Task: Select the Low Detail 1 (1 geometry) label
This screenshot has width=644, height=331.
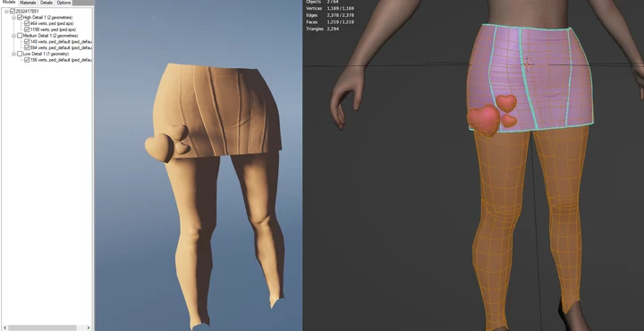Action: click(x=46, y=54)
